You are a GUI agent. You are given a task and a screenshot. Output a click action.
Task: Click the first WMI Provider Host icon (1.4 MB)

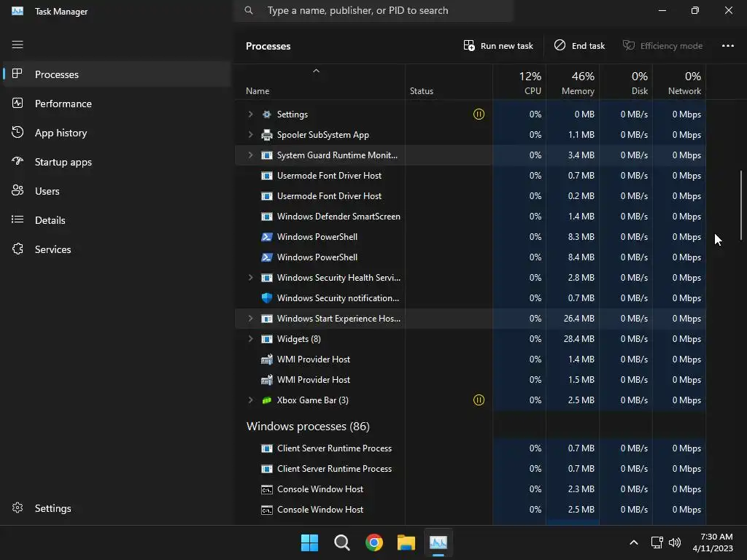(x=267, y=359)
